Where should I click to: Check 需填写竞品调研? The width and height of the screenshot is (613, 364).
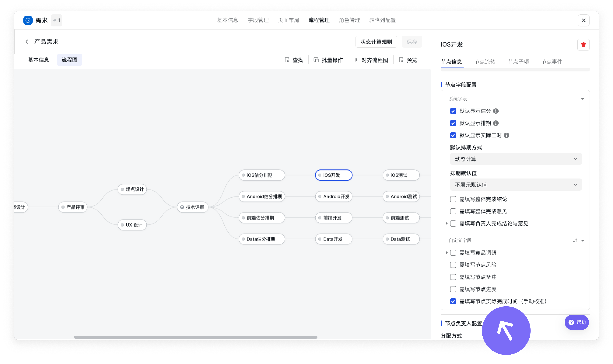click(453, 253)
